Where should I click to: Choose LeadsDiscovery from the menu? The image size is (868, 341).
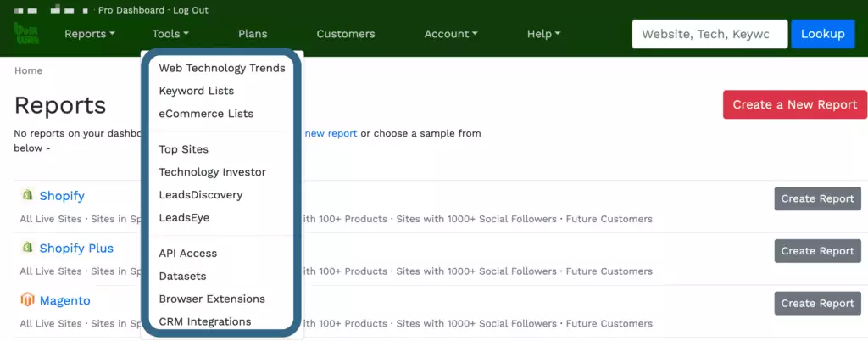tap(201, 195)
